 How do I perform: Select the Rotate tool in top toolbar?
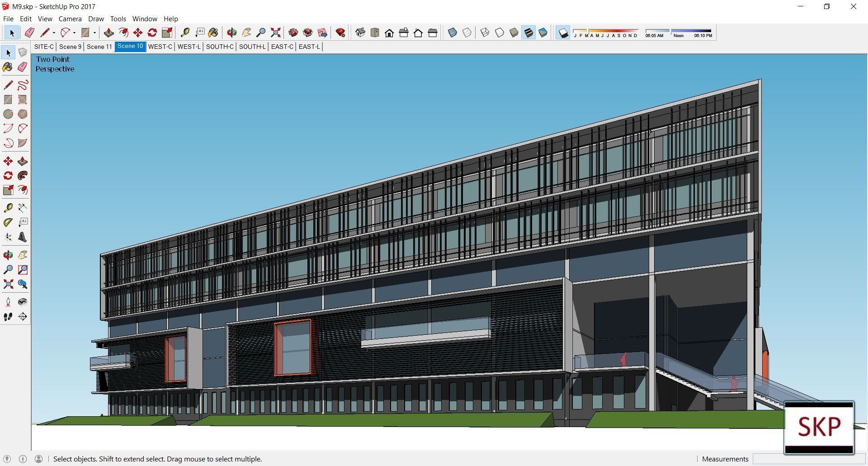click(x=152, y=33)
